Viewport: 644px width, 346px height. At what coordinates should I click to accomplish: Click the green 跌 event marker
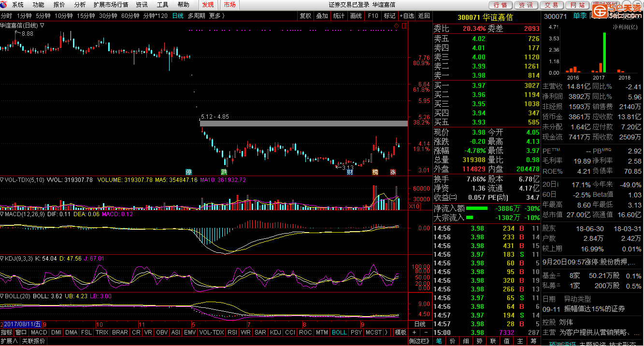coord(224,172)
